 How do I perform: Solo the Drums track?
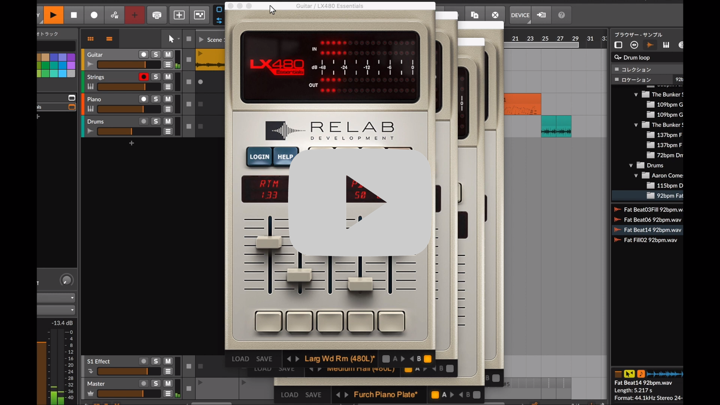156,121
